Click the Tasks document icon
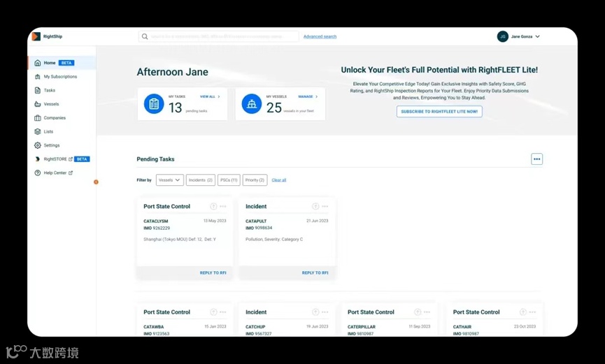This screenshot has height=364, width=605. coord(38,90)
